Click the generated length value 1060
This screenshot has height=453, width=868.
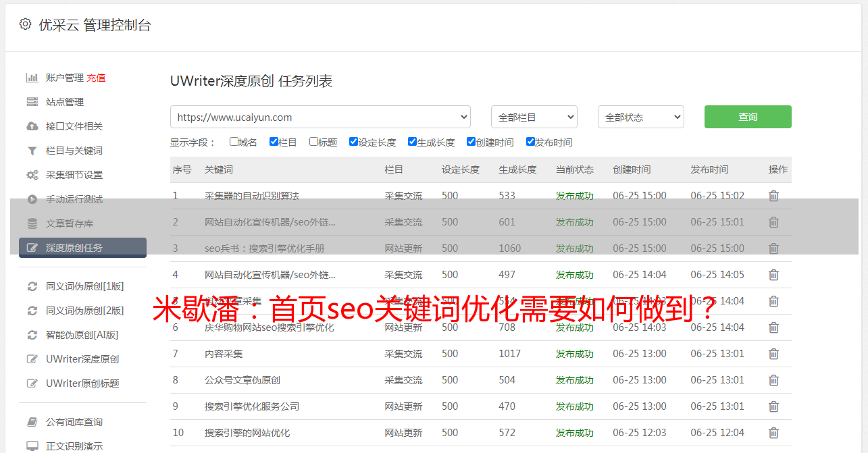click(510, 248)
